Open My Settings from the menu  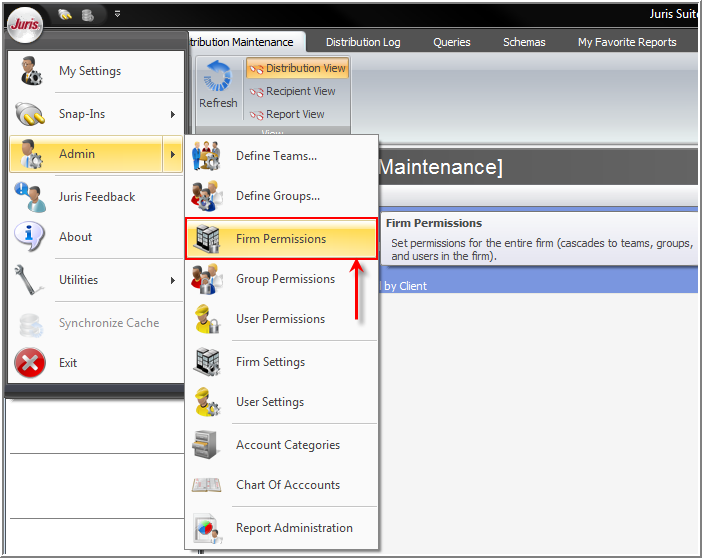pyautogui.click(x=90, y=71)
